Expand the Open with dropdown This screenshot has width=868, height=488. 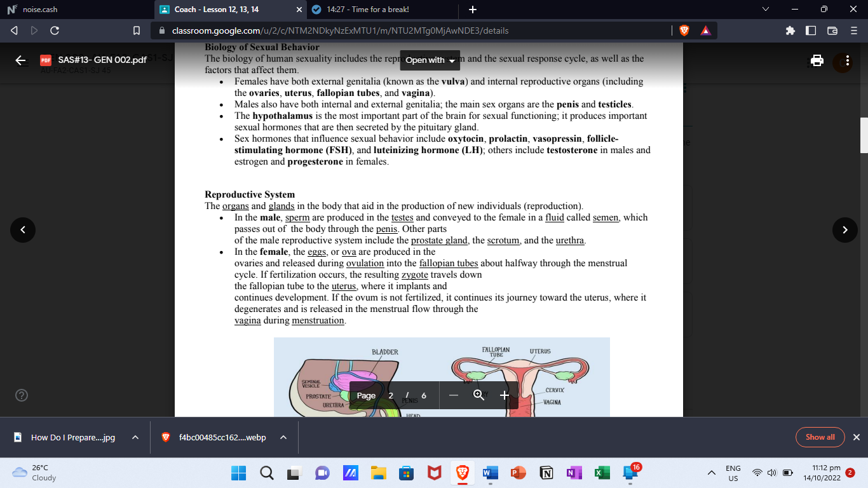430,60
